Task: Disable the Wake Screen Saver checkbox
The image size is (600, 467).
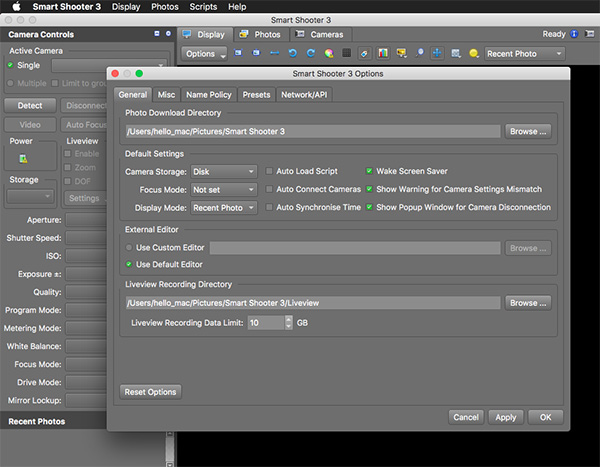Action: pos(369,171)
